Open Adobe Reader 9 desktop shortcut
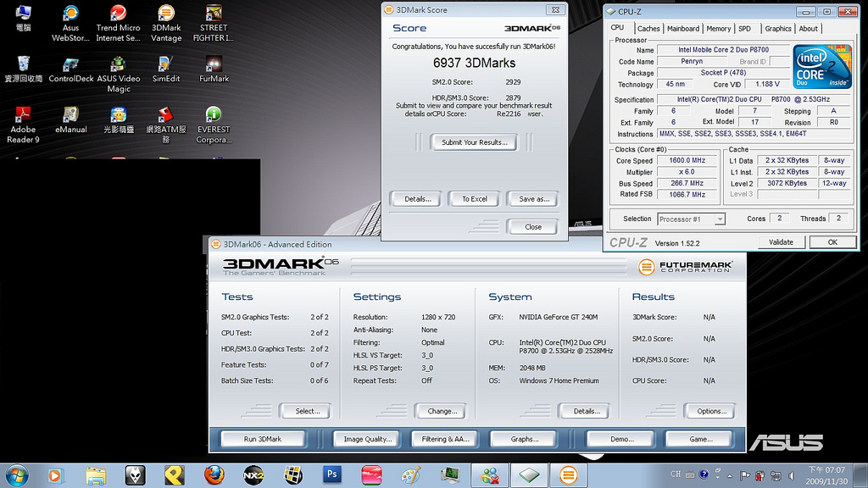 23,125
